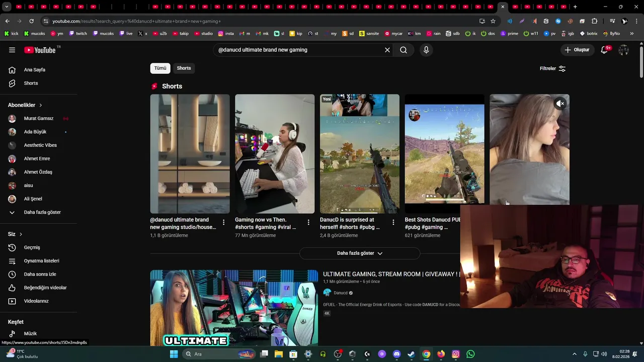
Task: Clear the search box with the X icon
Action: [x=387, y=50]
